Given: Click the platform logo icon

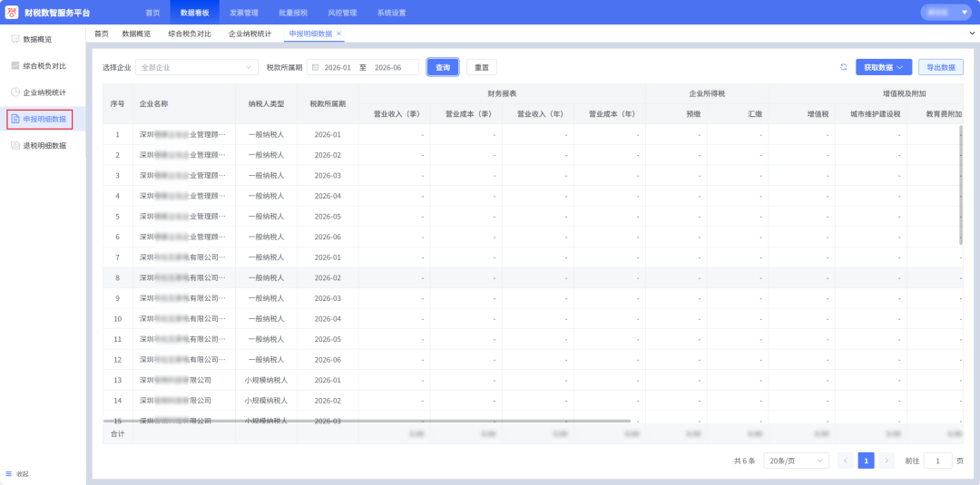Looking at the screenshot, I should click(x=12, y=13).
